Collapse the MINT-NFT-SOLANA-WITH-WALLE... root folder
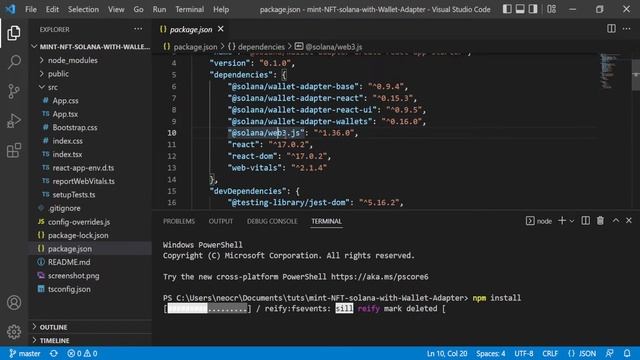 (91, 47)
